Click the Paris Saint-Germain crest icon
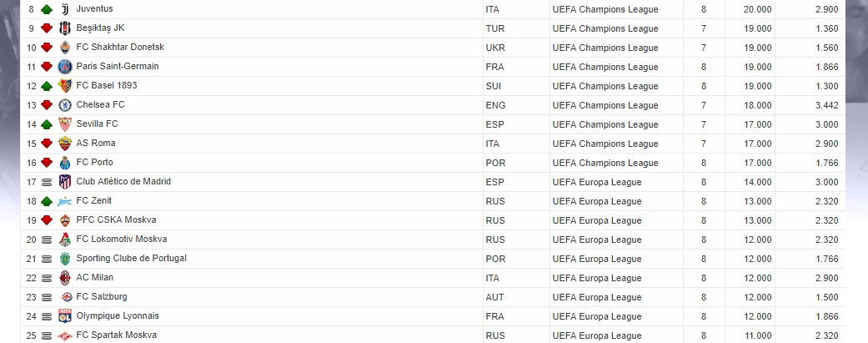The width and height of the screenshot is (868, 343). [65, 67]
